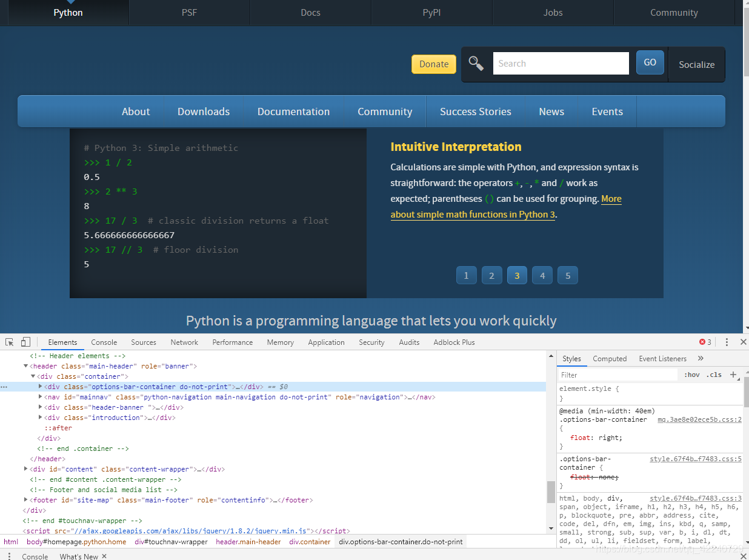
Task: Show more Styles pane tabs chevron
Action: click(701, 358)
